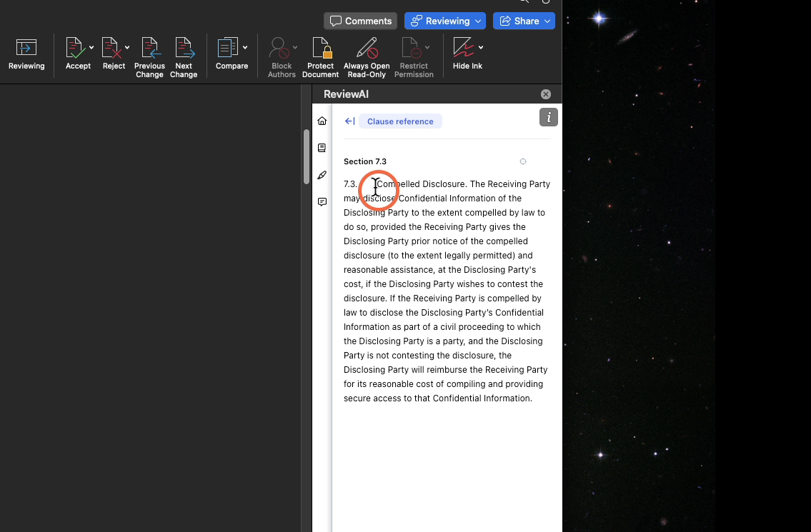Open the Reject options dropdown arrow
811x532 pixels.
[x=127, y=48]
